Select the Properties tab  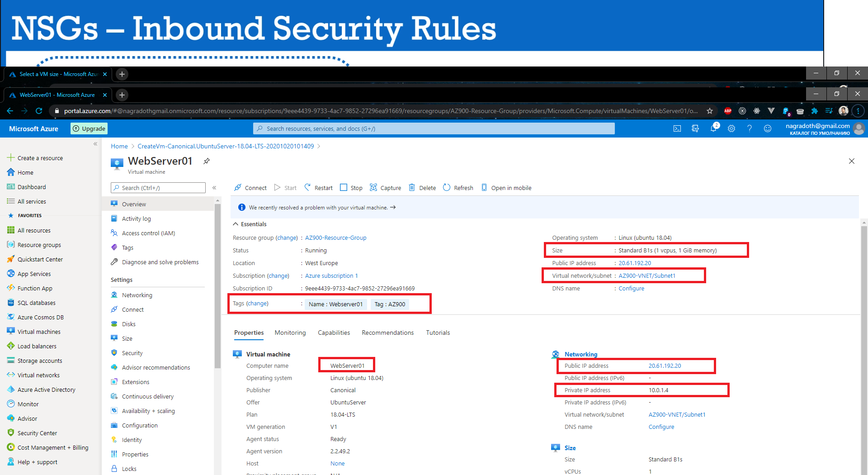(249, 332)
